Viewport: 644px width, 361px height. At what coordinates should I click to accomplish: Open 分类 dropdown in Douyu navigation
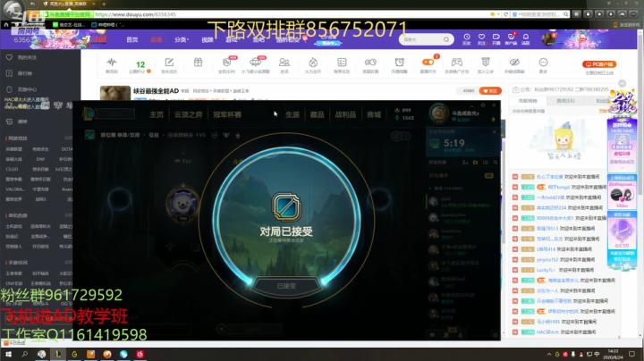click(181, 40)
